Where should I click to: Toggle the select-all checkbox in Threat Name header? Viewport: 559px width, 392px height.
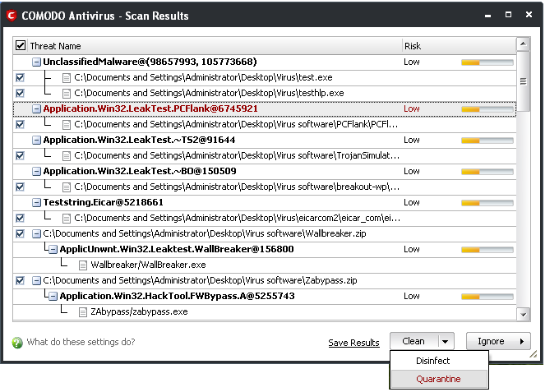21,46
